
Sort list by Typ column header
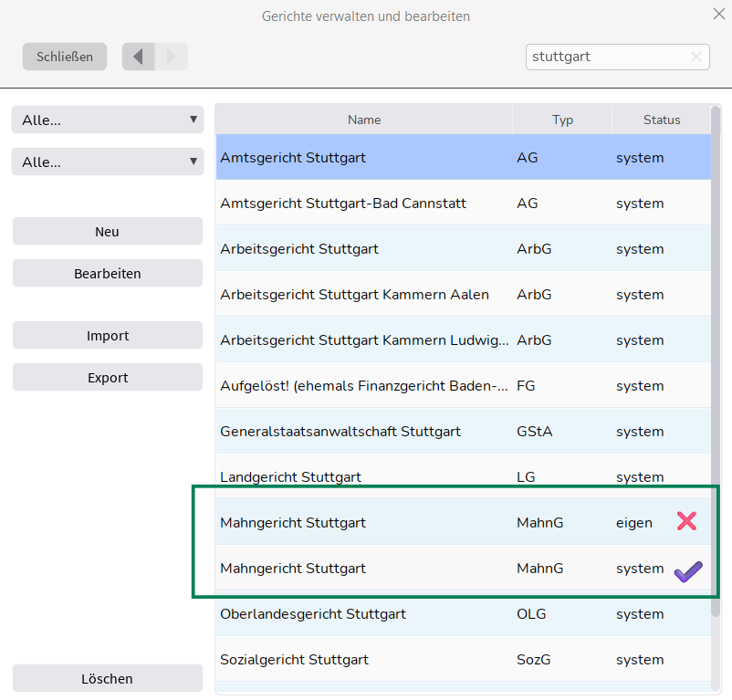(562, 120)
